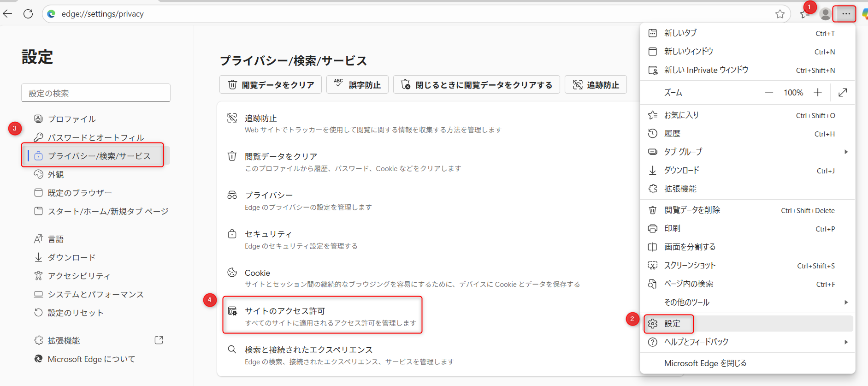Click the zoom out minus icon
The image size is (868, 386).
click(x=768, y=93)
